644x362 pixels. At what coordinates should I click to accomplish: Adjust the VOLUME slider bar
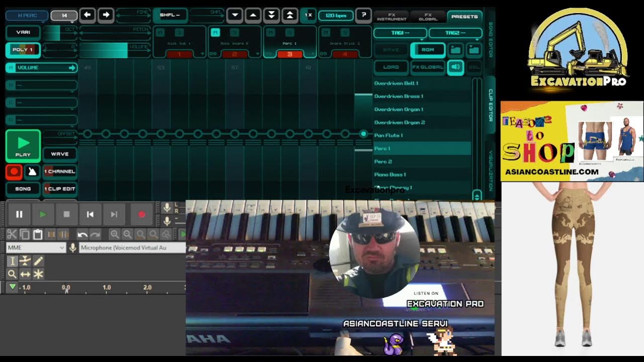pyautogui.click(x=115, y=50)
